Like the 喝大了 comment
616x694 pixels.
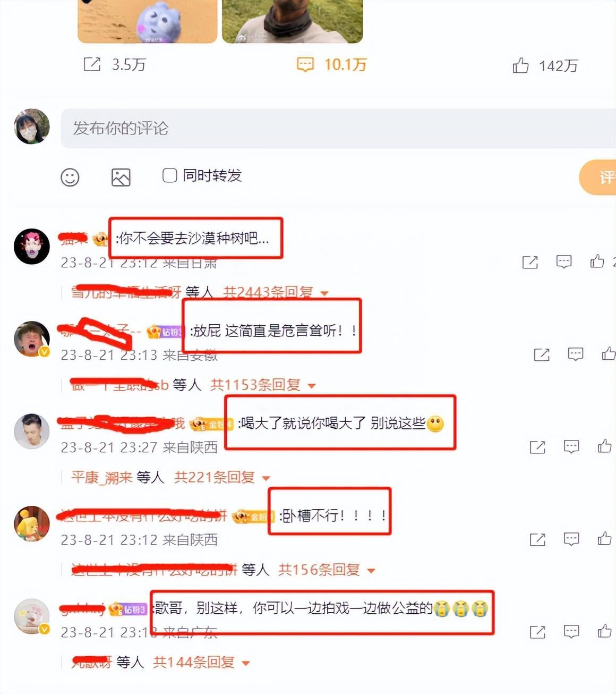(604, 446)
